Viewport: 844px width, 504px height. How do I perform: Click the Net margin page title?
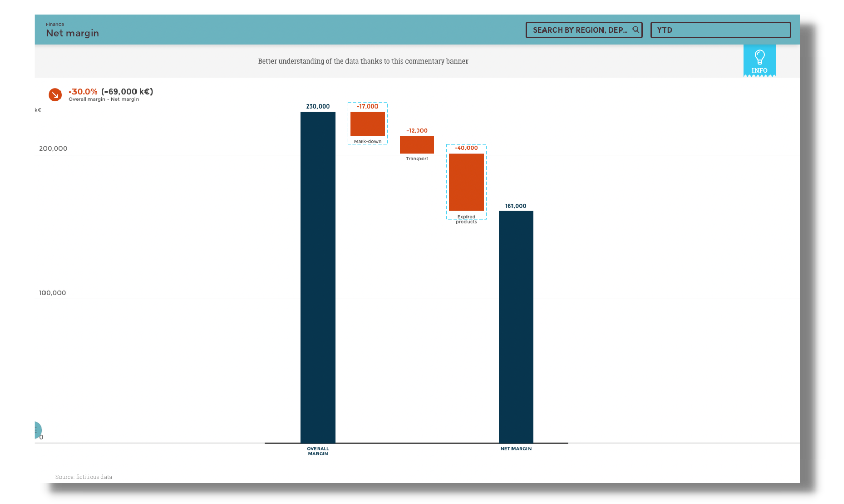[72, 33]
